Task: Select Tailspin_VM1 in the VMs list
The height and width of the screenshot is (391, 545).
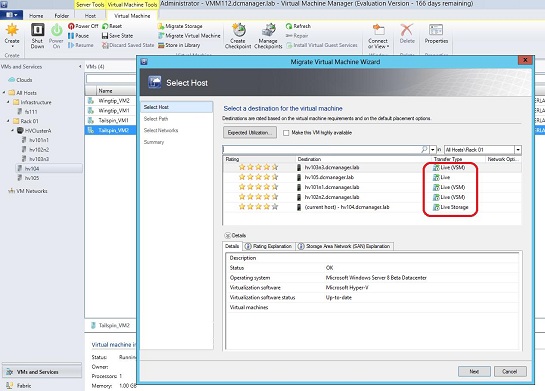Action: tap(113, 120)
